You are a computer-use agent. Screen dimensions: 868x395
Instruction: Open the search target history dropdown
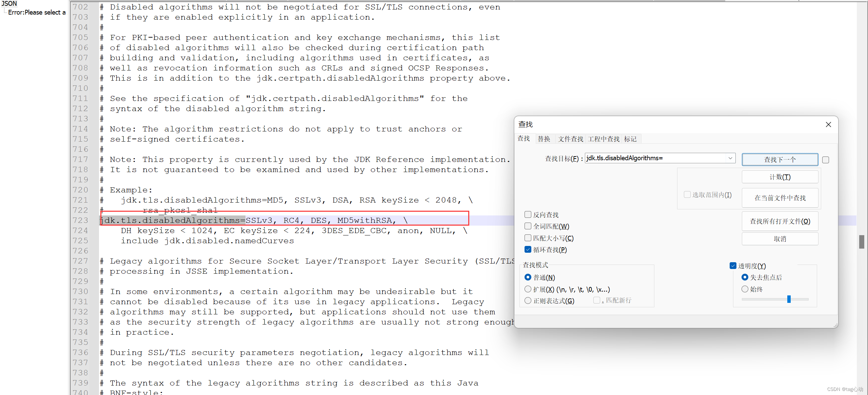coord(730,158)
